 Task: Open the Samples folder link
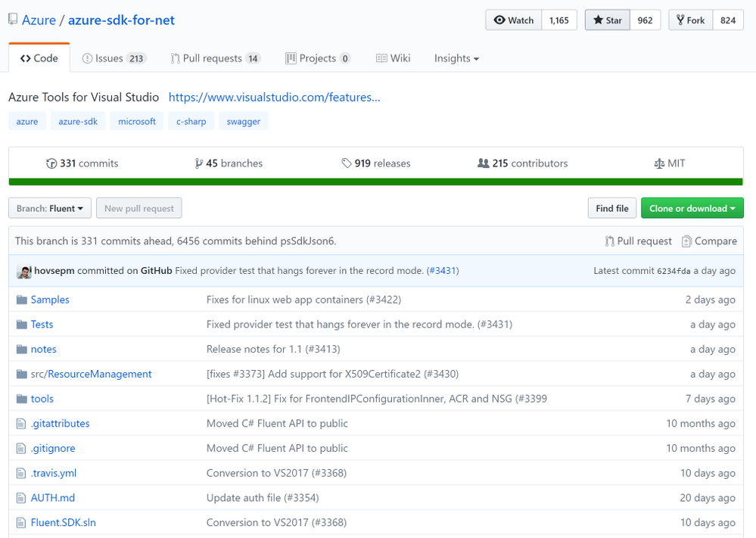click(50, 300)
